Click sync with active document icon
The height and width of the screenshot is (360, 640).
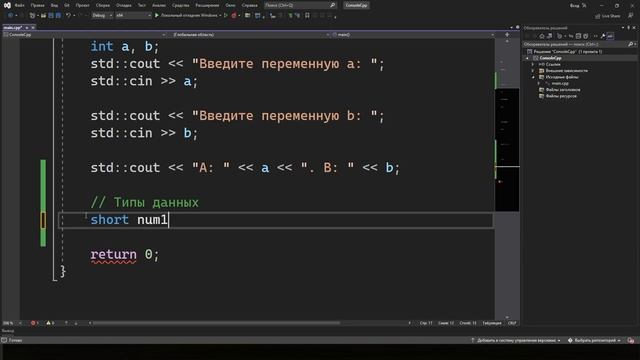571,36
